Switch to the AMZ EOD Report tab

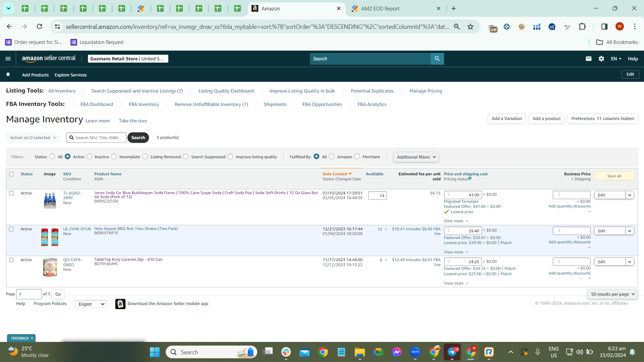(396, 9)
